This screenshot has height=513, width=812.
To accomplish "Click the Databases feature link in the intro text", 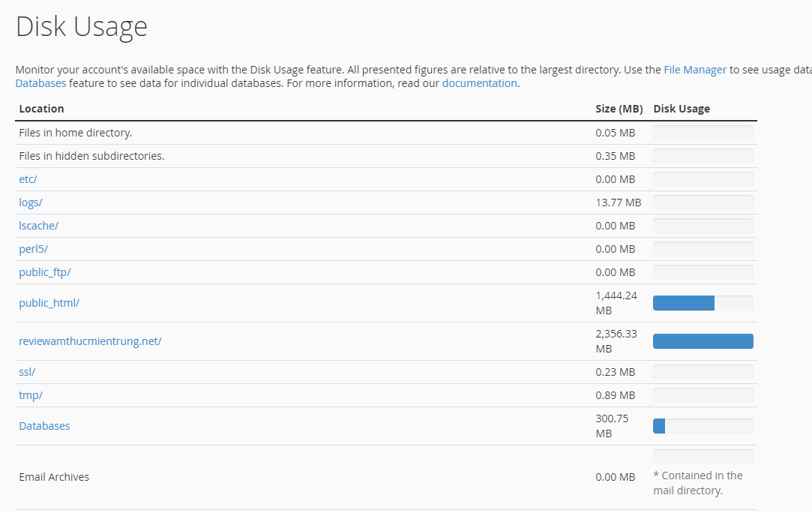I will (40, 83).
